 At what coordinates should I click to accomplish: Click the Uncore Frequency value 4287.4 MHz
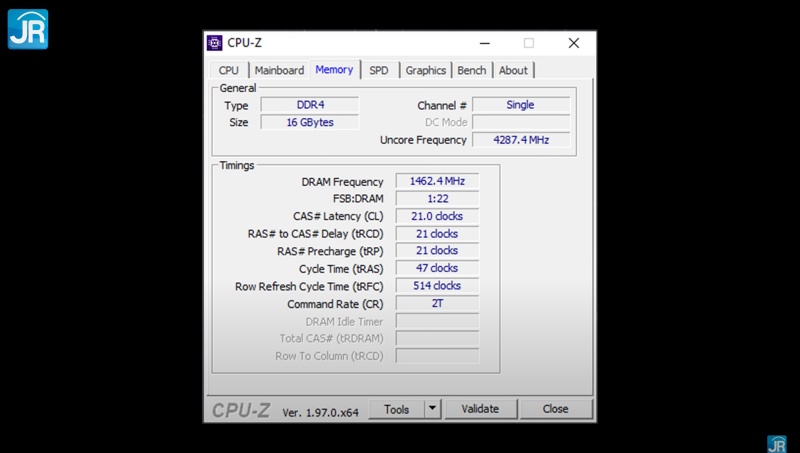[521, 140]
